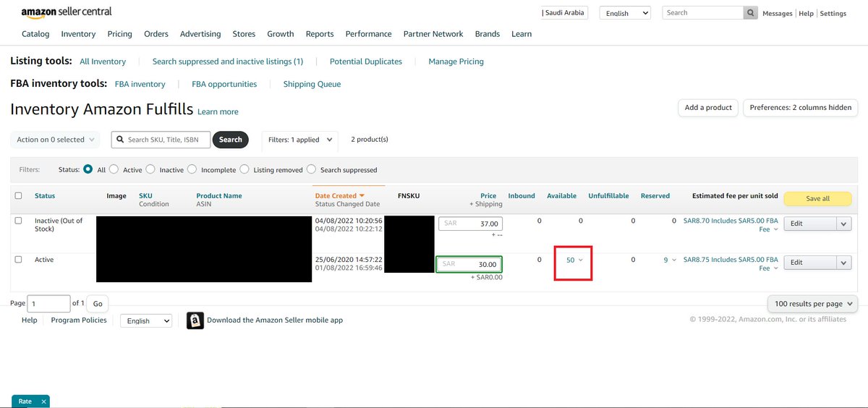
Task: Check the Inactive (Out of Stock) row checkbox
Action: tap(19, 221)
